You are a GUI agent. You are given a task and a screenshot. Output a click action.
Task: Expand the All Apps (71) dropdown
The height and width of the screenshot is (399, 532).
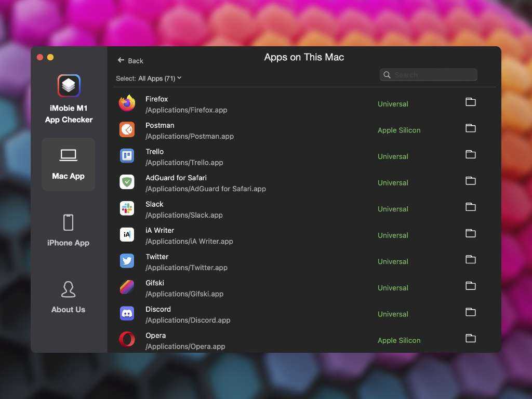[149, 78]
